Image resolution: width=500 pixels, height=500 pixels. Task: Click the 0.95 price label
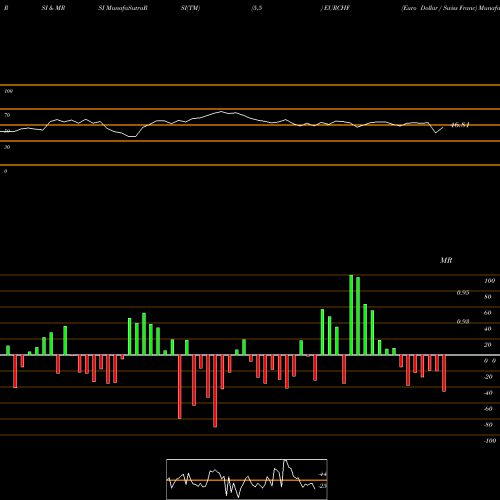[x=463, y=293]
